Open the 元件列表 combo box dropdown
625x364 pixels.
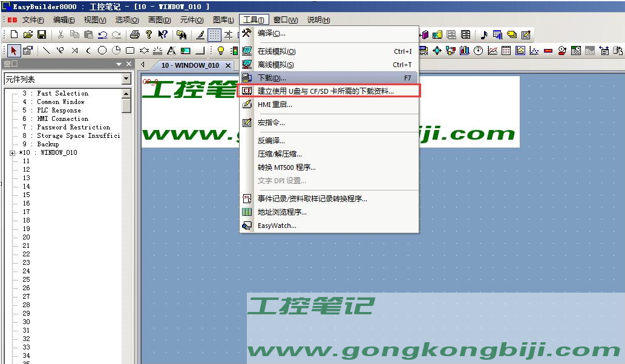pyautogui.click(x=126, y=79)
